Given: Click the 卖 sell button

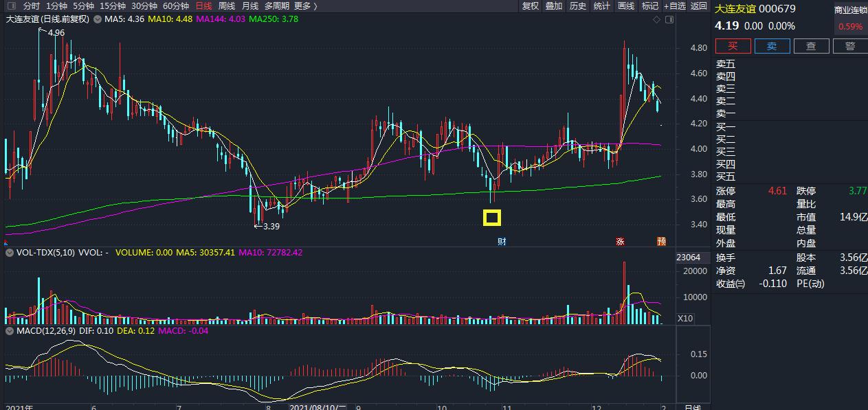Looking at the screenshot, I should [772, 46].
